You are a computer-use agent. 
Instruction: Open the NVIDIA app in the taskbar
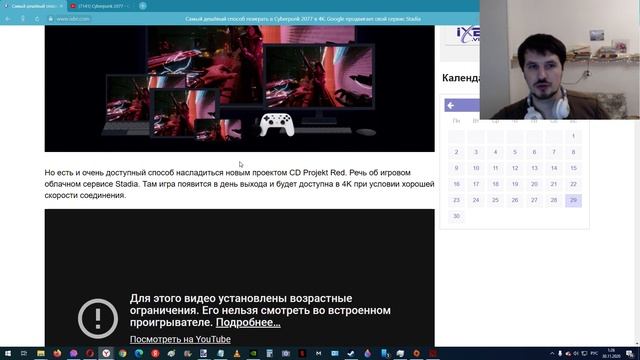(x=253, y=353)
